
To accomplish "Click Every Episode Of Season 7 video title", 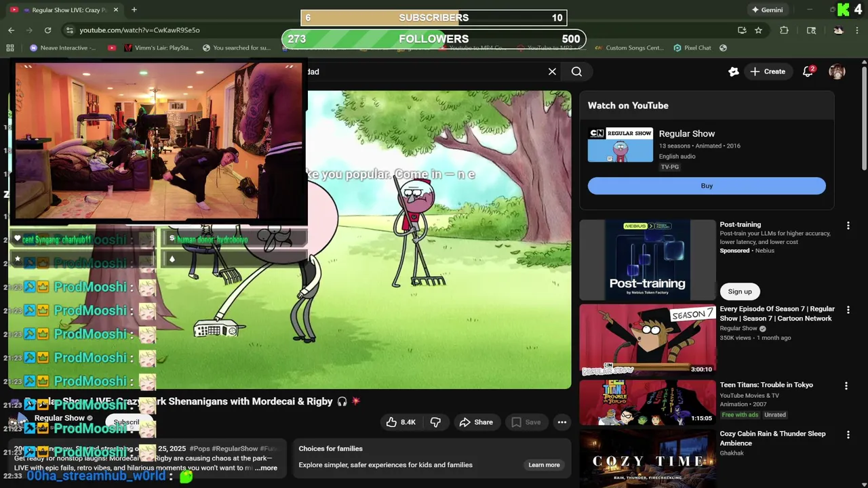I will tap(777, 314).
